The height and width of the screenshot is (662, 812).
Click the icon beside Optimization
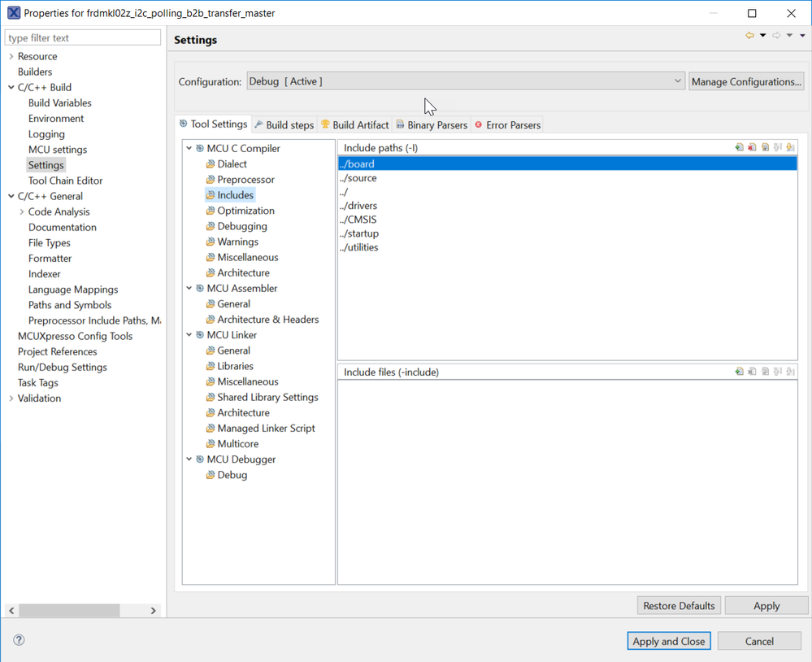pyautogui.click(x=211, y=211)
